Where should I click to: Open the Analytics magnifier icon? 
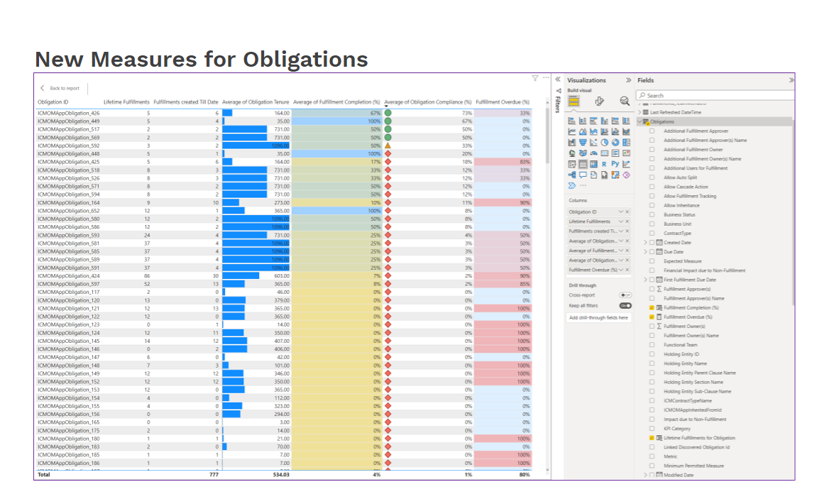(625, 102)
